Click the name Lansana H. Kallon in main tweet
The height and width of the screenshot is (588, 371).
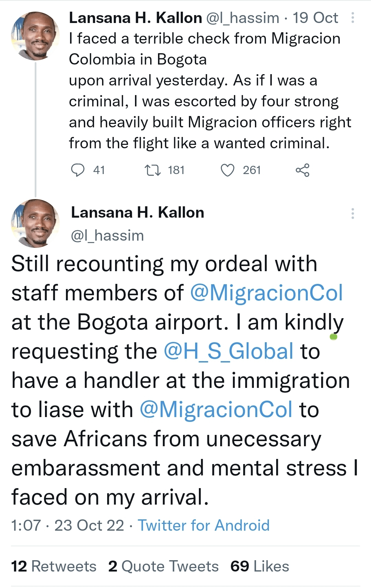click(x=137, y=213)
